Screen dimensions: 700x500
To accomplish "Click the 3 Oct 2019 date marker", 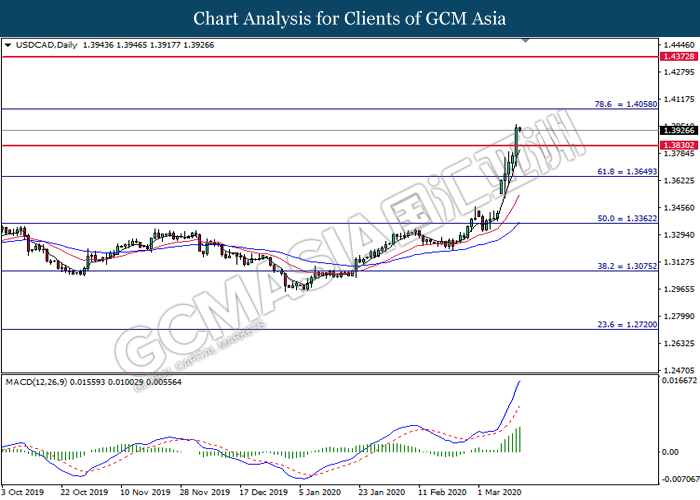I will coord(24,493).
